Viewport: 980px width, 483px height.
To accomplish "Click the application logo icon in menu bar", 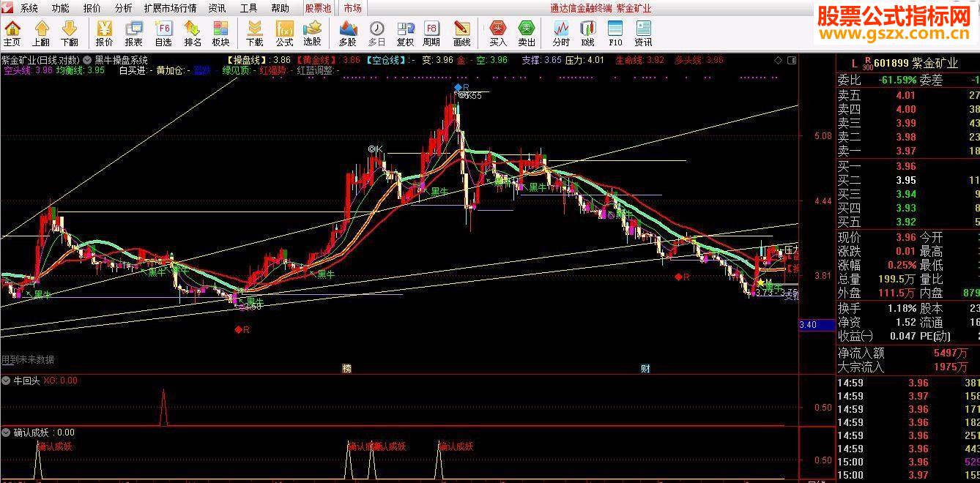I will click(7, 8).
